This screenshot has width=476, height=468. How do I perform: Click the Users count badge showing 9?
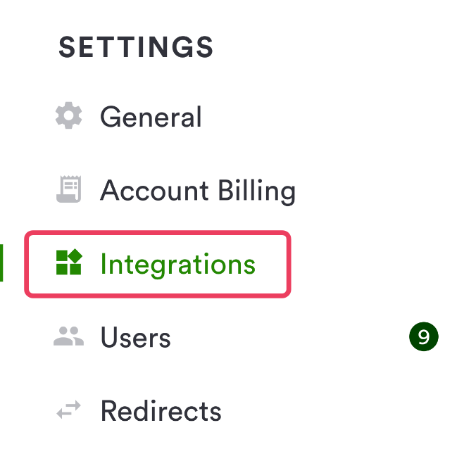coord(423,337)
